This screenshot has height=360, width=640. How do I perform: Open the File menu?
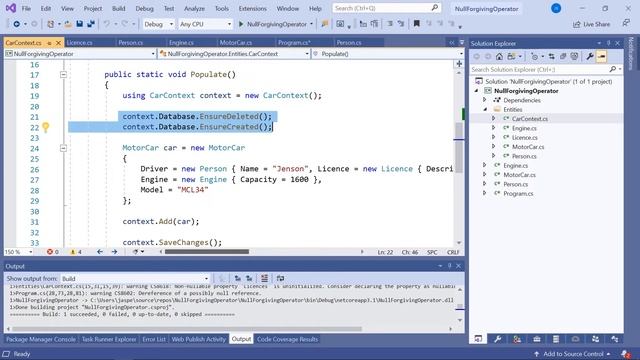(x=26, y=8)
